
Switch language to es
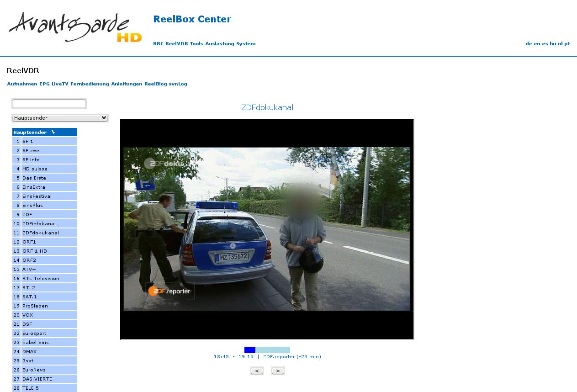point(545,44)
